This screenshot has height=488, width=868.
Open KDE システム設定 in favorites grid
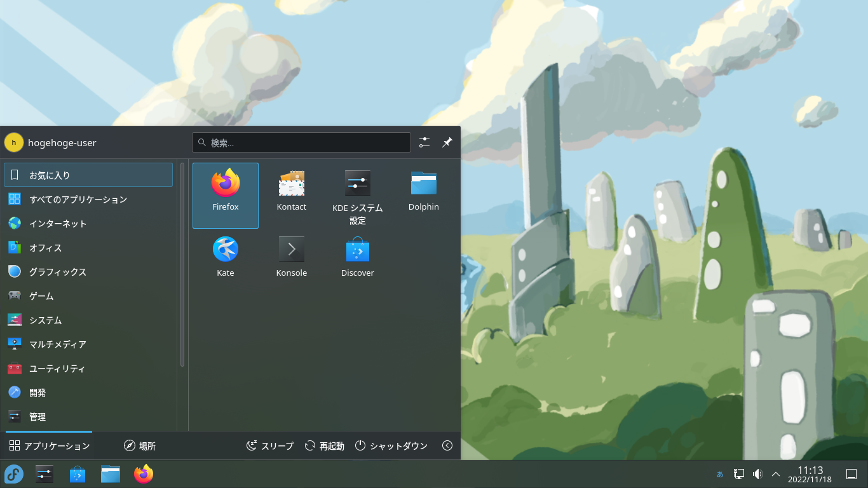pyautogui.click(x=358, y=197)
